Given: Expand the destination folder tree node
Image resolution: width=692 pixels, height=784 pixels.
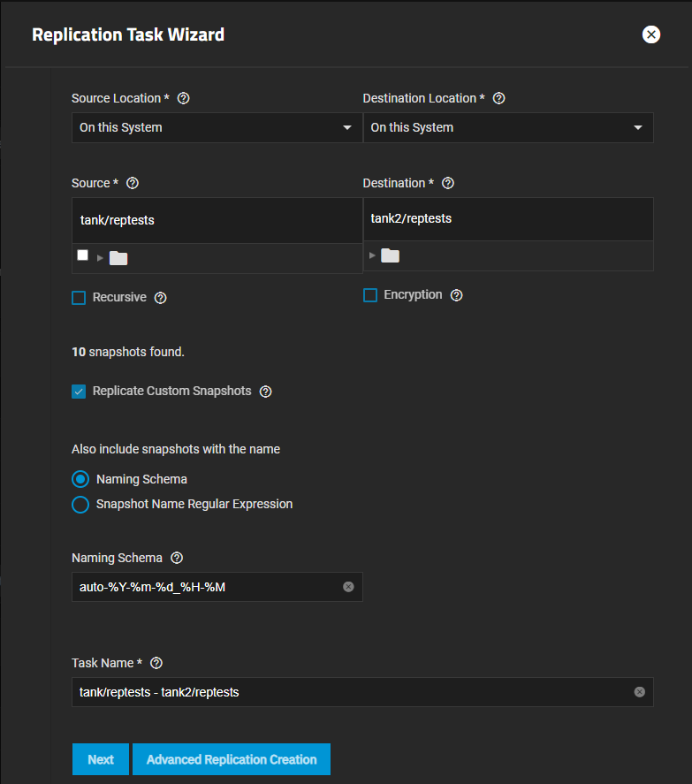Looking at the screenshot, I should point(371,255).
